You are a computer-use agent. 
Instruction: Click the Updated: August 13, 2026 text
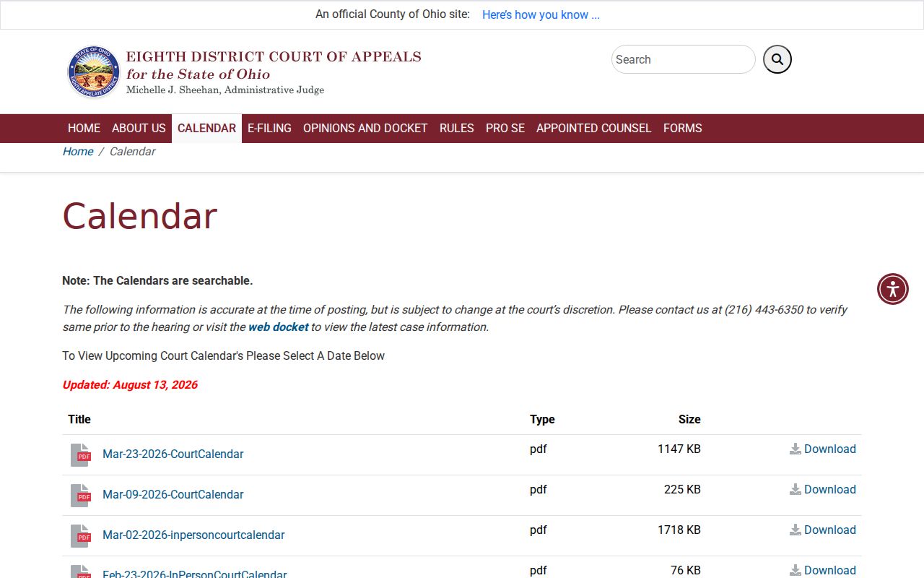pyautogui.click(x=130, y=384)
